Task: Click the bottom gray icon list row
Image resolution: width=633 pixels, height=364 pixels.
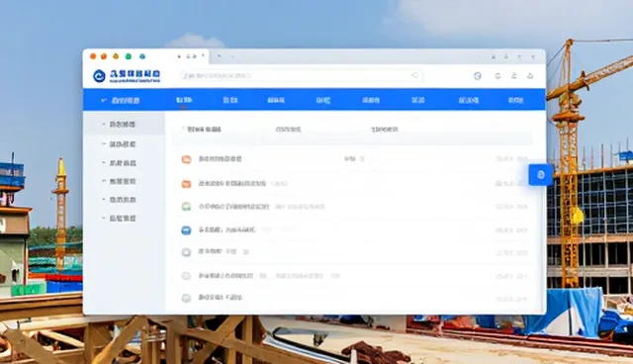Action: pos(354,298)
